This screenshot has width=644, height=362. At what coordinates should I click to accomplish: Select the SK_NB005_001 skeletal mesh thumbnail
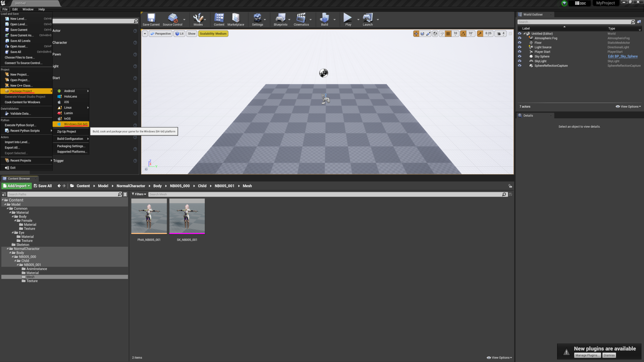coord(187,216)
